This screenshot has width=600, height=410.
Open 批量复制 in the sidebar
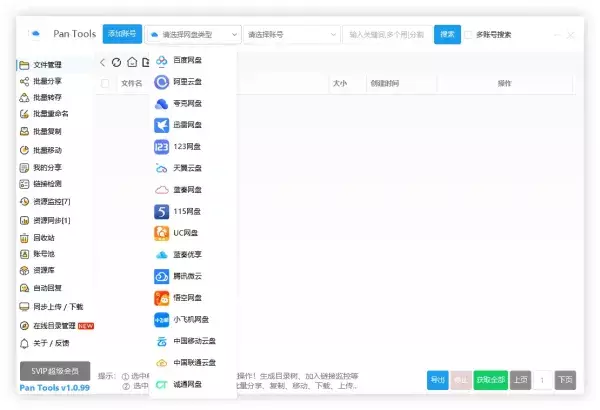[x=40, y=131]
